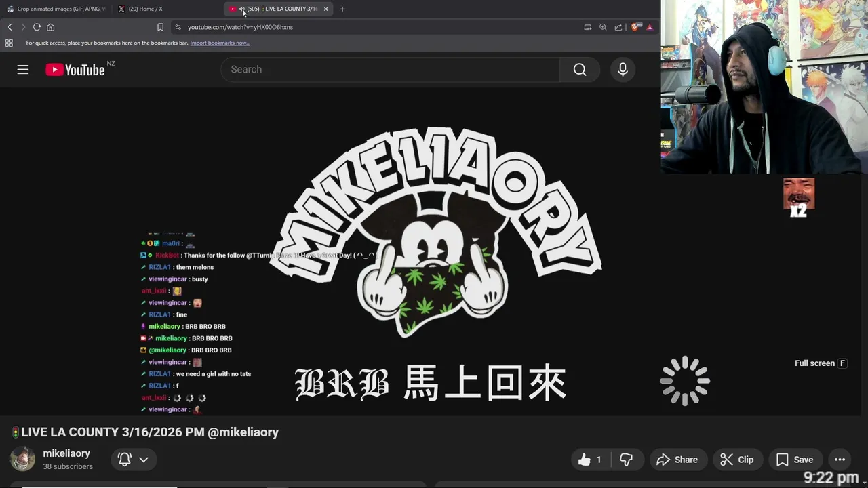Open the apps grid on the bookmarks bar

tap(9, 43)
